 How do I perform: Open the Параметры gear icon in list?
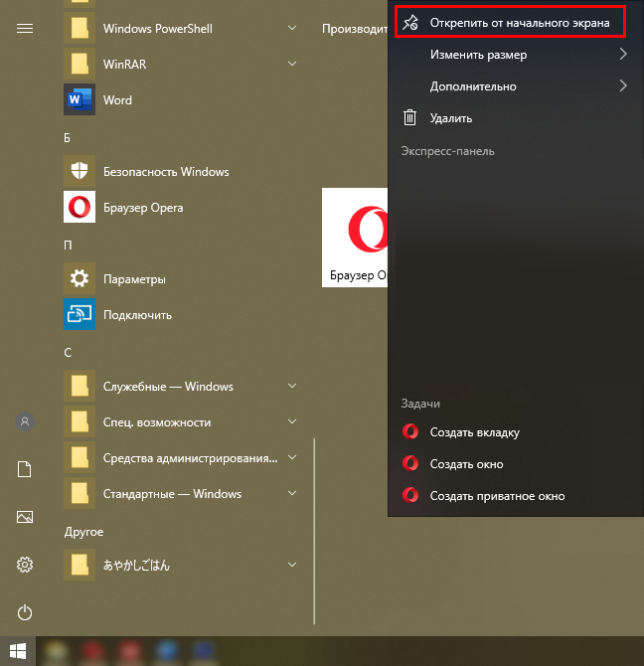click(x=80, y=278)
